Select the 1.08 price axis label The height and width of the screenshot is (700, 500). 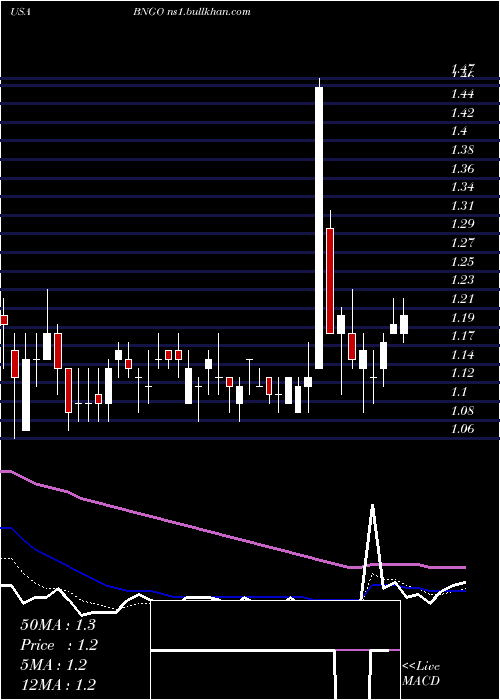point(462,410)
